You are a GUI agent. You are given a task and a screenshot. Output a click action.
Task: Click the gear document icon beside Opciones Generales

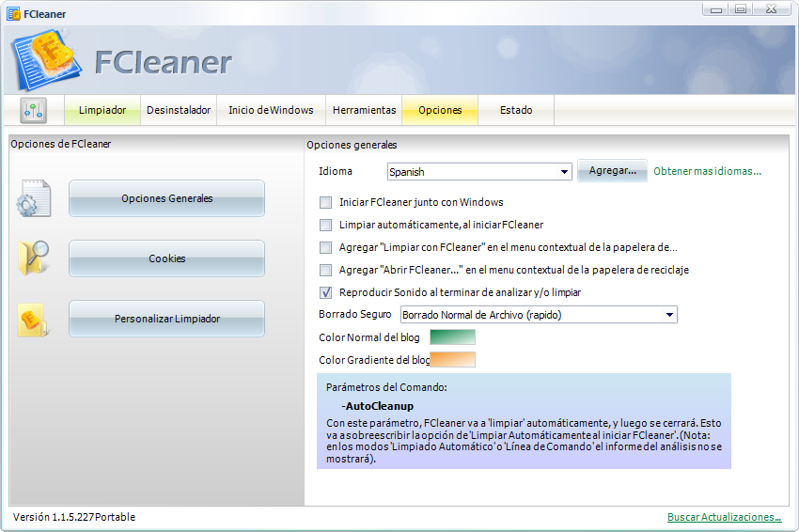(x=34, y=199)
